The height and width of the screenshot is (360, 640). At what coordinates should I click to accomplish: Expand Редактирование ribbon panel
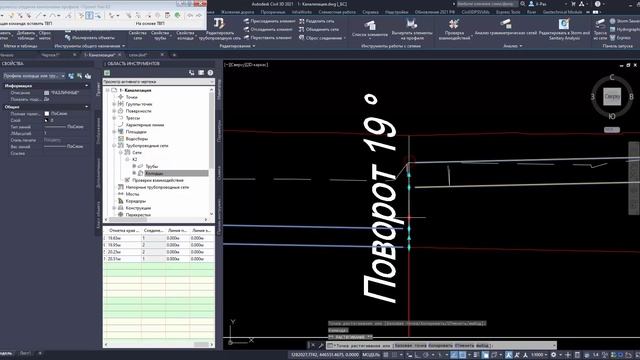[x=238, y=46]
